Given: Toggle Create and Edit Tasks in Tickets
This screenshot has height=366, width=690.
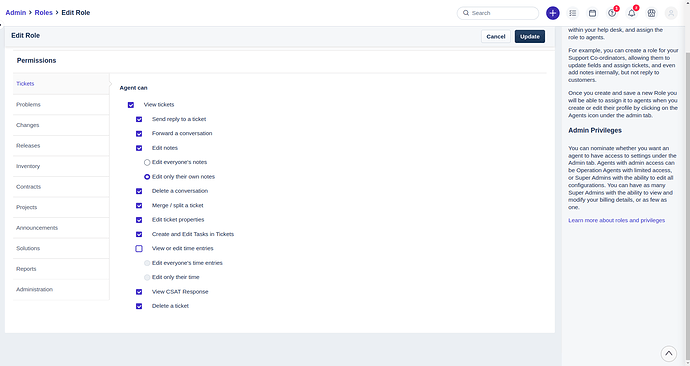Looking at the screenshot, I should [139, 234].
